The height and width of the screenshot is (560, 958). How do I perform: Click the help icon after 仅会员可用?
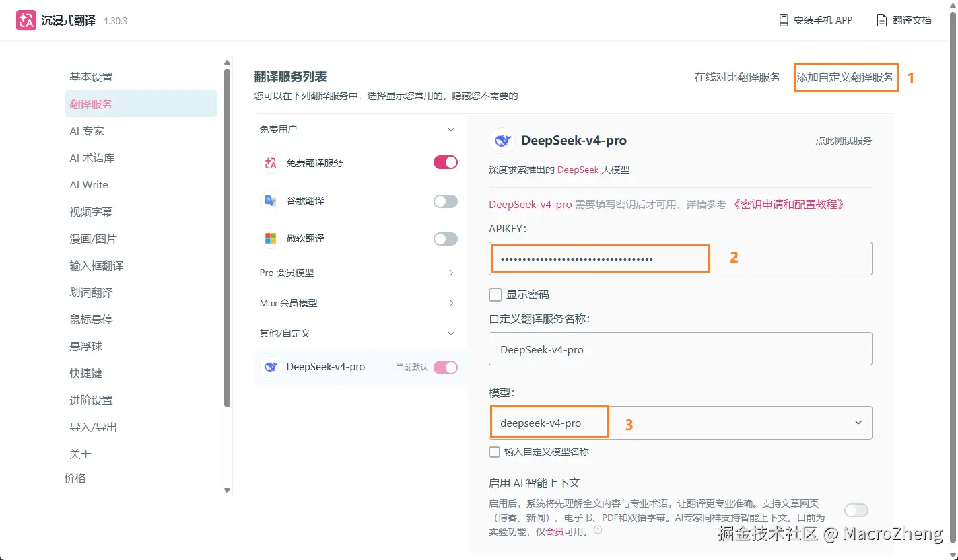[x=598, y=530]
